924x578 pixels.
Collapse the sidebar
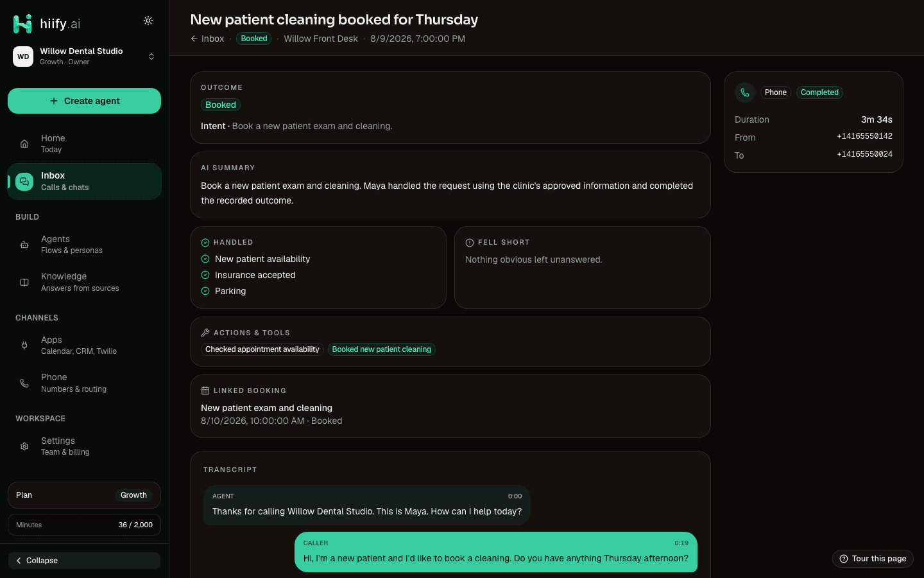tap(84, 561)
